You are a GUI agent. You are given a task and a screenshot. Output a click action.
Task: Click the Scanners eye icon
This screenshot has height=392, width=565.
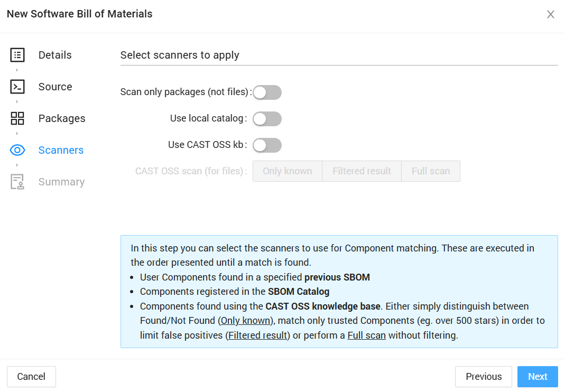(17, 150)
